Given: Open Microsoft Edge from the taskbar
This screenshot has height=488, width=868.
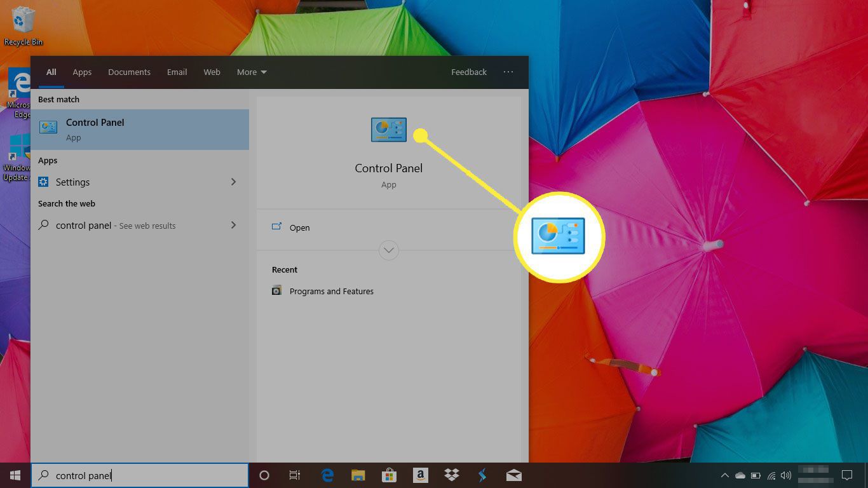Looking at the screenshot, I should [x=328, y=475].
